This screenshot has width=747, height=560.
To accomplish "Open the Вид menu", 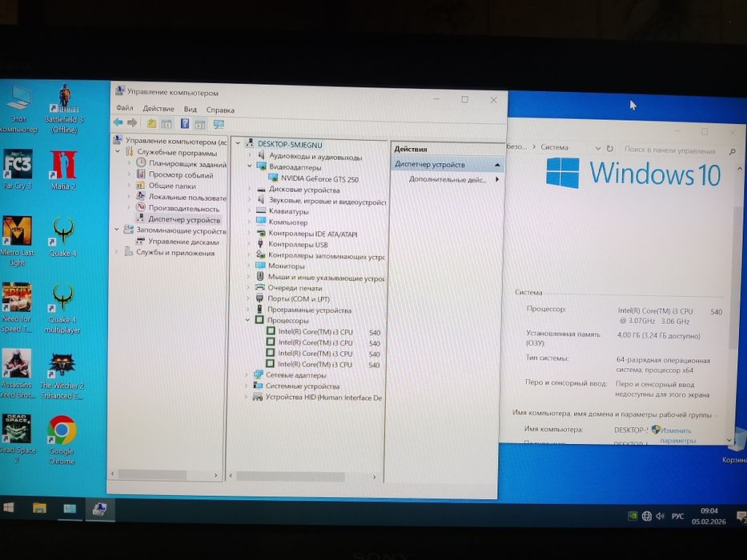I will tap(190, 109).
